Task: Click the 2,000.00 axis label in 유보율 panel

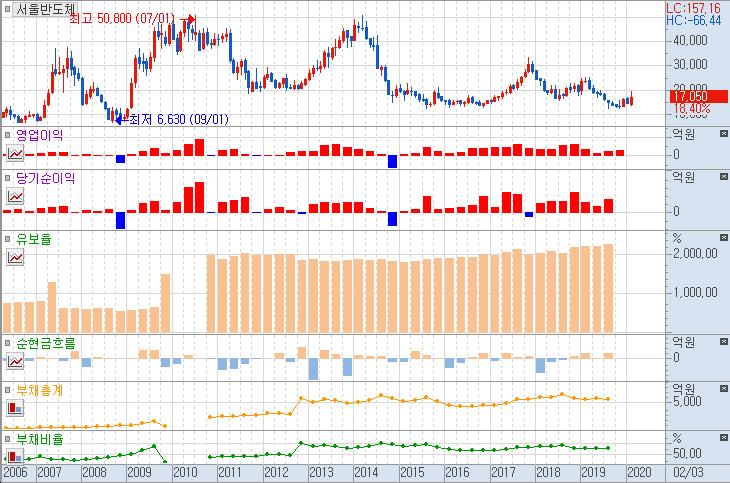Action: (x=696, y=253)
